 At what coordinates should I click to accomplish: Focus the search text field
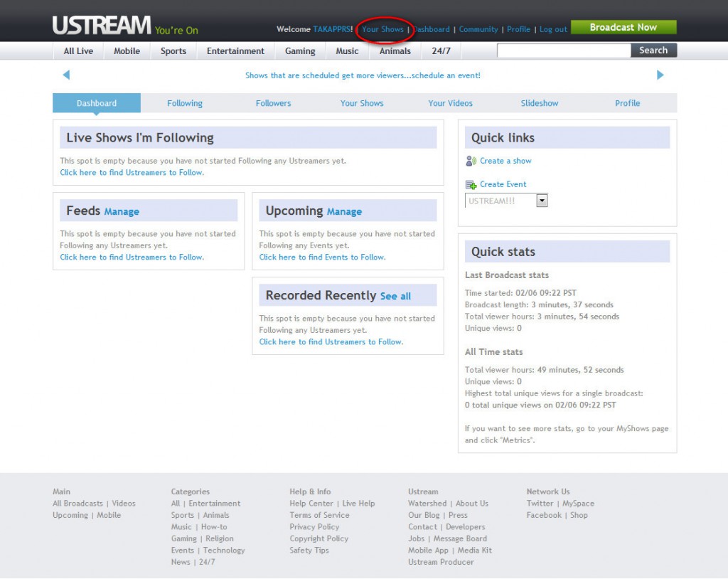563,51
